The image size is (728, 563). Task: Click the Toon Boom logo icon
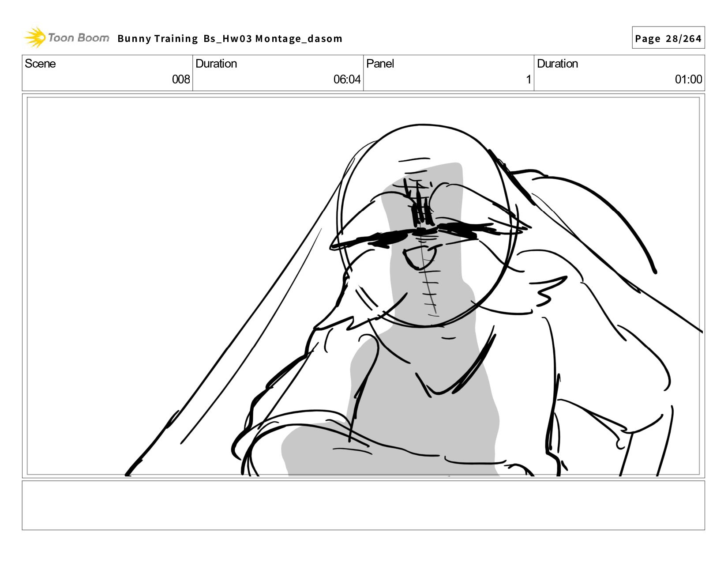35,38
